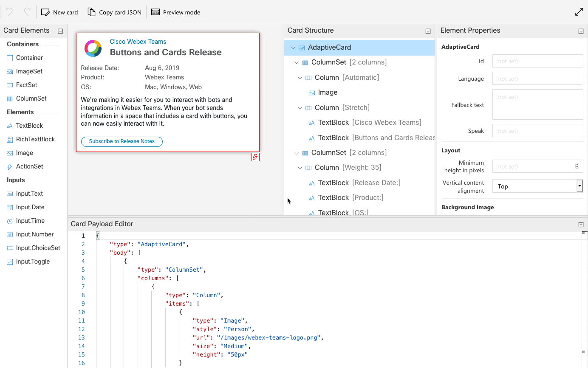The height and width of the screenshot is (368, 588).
Task: Click the Inputs section heading
Action: (x=16, y=180)
